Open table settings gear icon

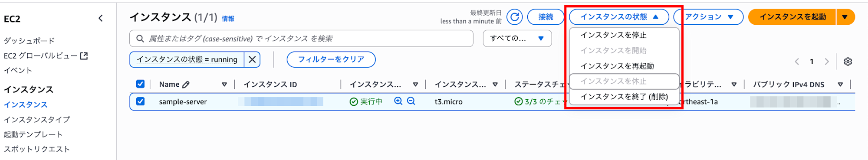(848, 62)
